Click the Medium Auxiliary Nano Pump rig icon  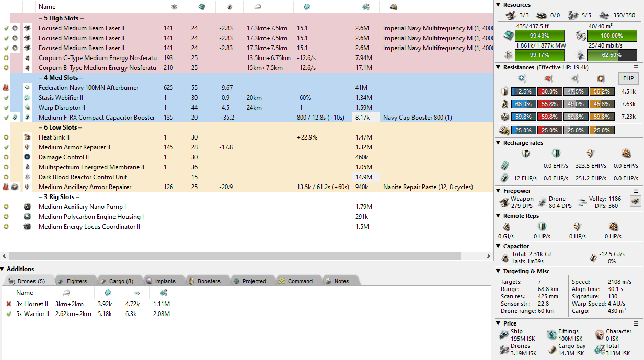27,207
